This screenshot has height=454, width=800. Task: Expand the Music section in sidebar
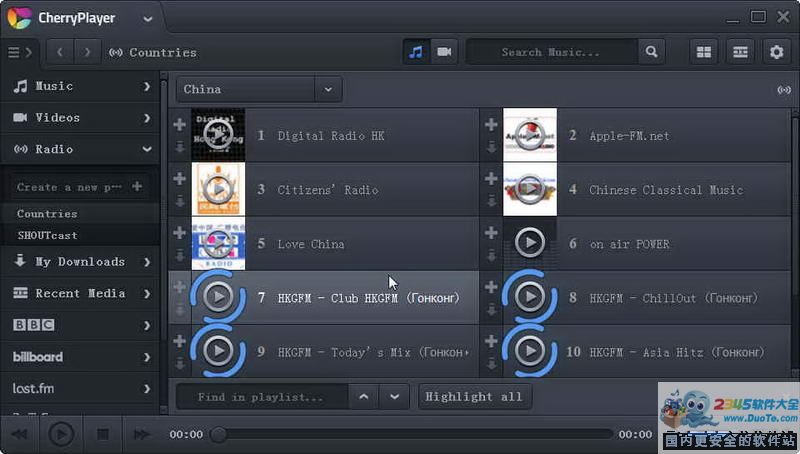click(x=147, y=86)
